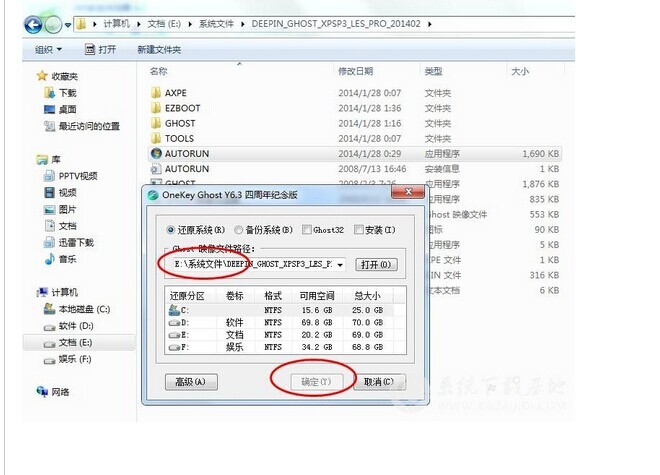Sort by the 修改日期 column header
Viewport: 660px width, 475px height.
pos(356,71)
